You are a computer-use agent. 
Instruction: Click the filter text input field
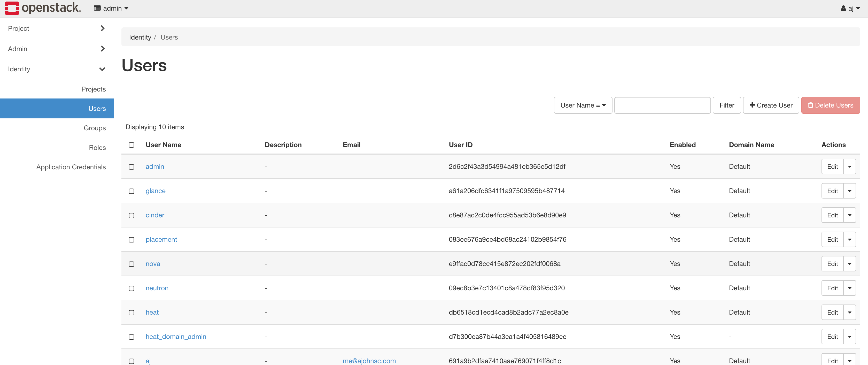pos(662,105)
